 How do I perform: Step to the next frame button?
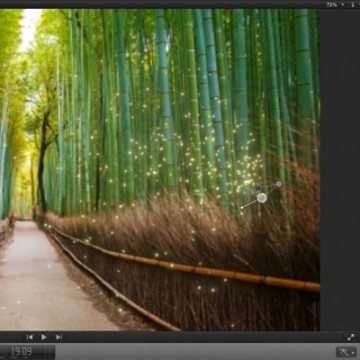click(59, 337)
